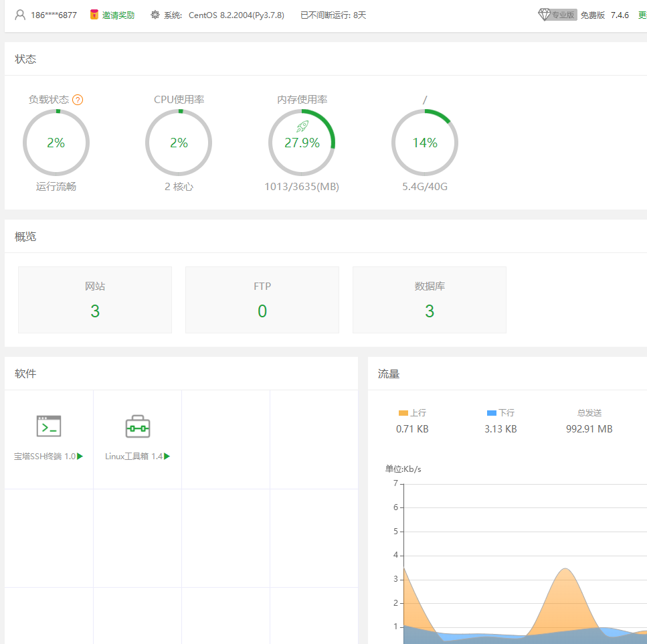Click the 总发送 label
Viewport: 647px width, 644px height.
(x=589, y=413)
